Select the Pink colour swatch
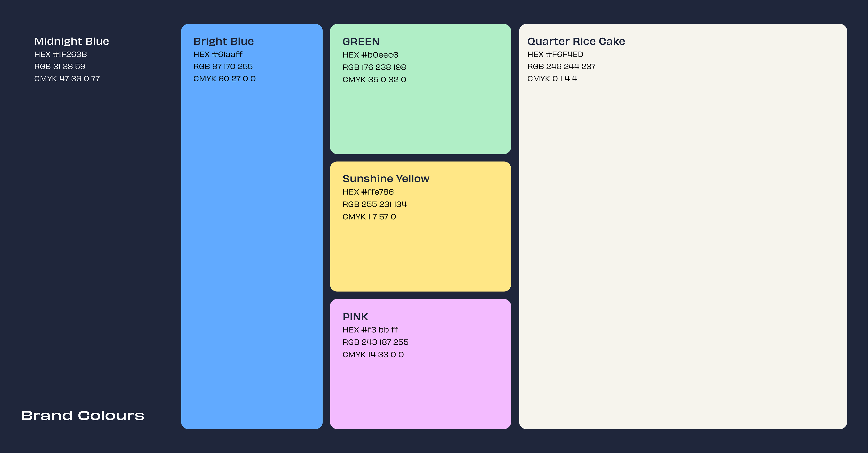 (420, 364)
